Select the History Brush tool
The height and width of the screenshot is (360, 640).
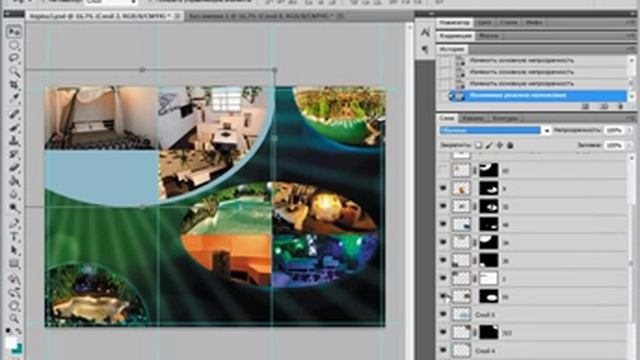point(15,154)
